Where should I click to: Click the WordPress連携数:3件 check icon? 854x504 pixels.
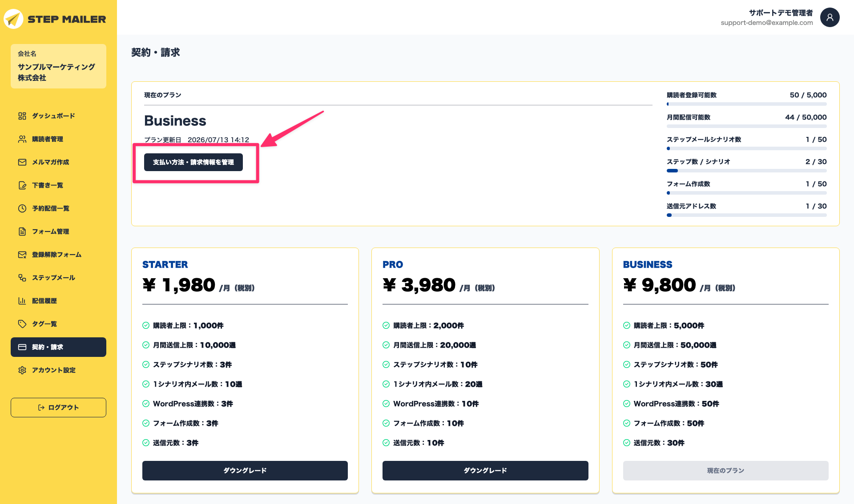click(146, 404)
